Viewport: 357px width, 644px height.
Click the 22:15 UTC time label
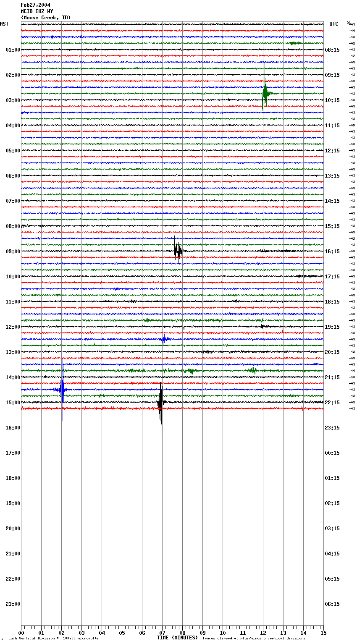tap(332, 403)
